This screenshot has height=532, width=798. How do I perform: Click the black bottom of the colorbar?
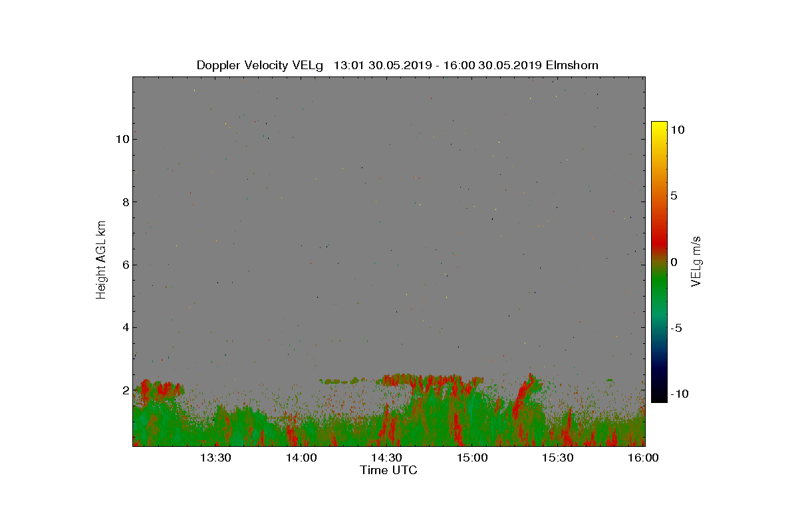(659, 396)
